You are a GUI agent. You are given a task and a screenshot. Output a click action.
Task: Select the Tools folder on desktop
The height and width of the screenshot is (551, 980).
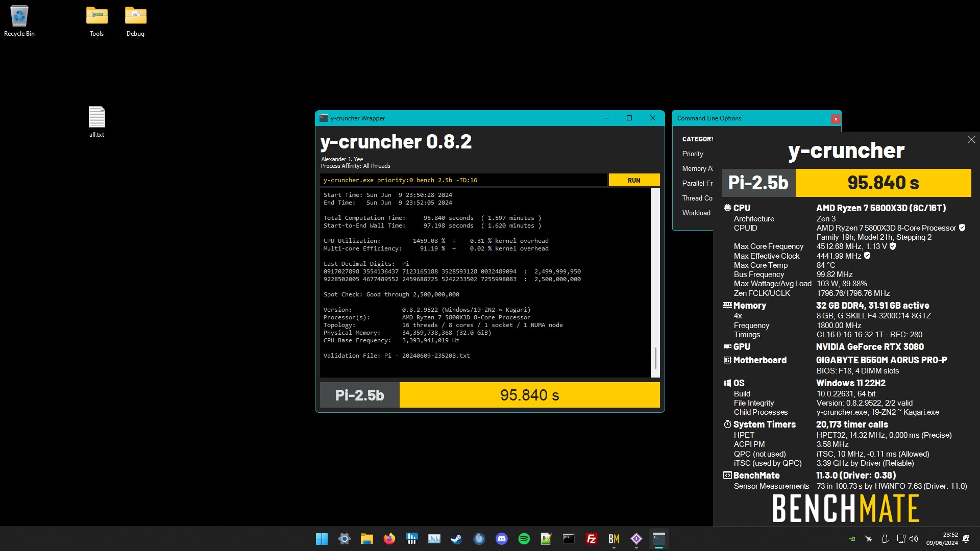[x=96, y=21]
